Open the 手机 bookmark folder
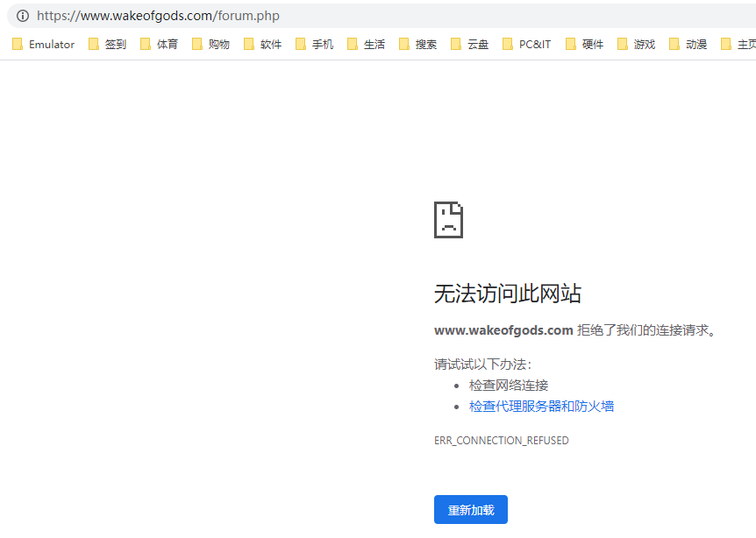 tap(314, 45)
